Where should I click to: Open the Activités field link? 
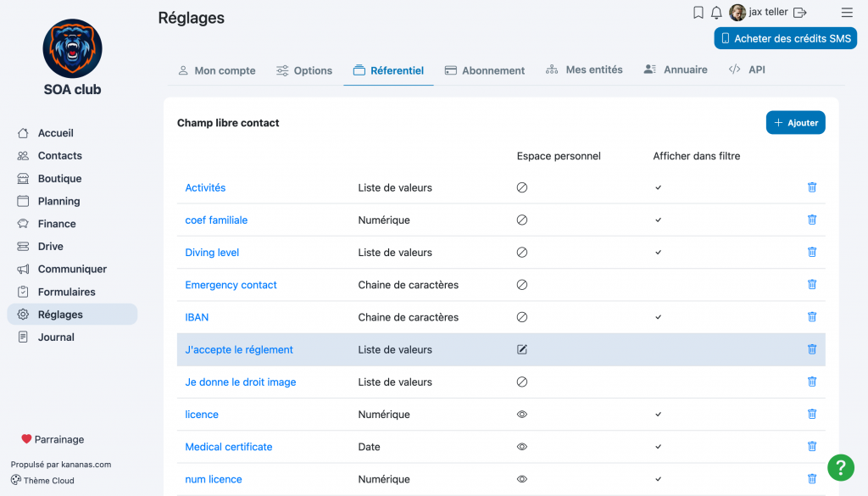[205, 187]
